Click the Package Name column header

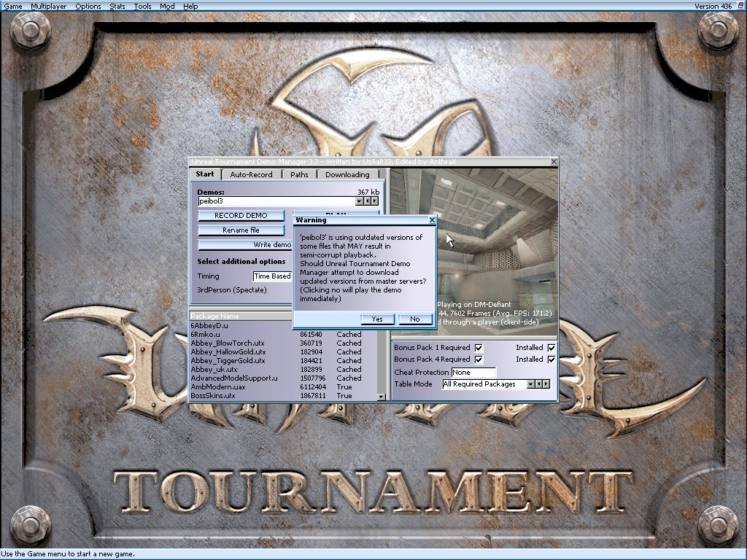(241, 316)
